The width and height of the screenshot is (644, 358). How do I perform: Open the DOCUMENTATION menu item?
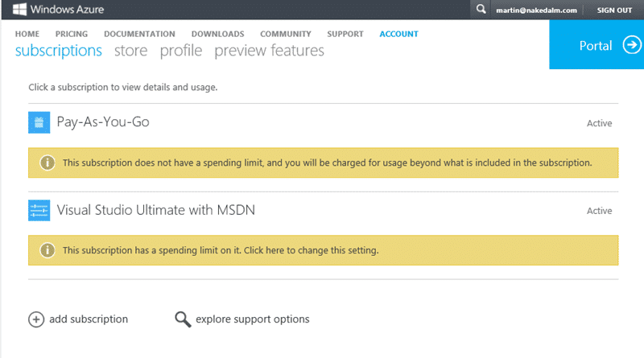139,34
